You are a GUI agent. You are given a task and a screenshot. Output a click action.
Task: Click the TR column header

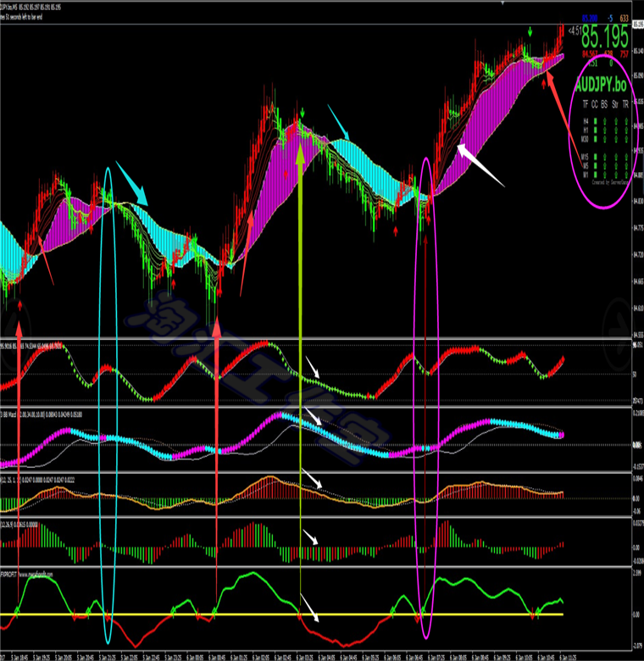tap(626, 104)
